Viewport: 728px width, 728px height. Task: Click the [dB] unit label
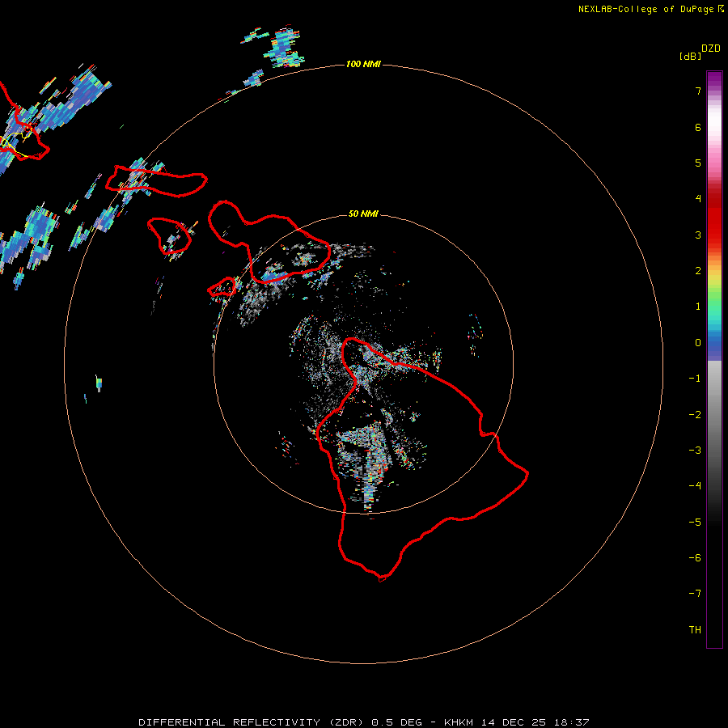[691, 56]
